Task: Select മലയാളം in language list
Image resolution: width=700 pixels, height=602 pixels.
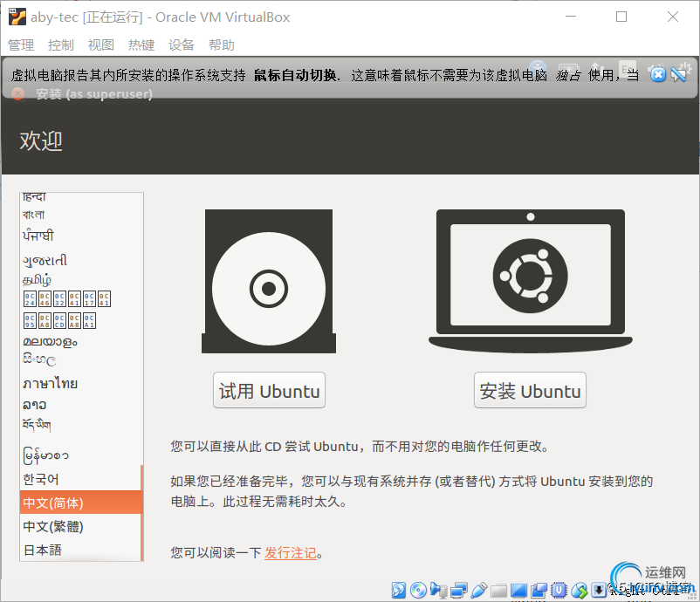Action: (80, 341)
